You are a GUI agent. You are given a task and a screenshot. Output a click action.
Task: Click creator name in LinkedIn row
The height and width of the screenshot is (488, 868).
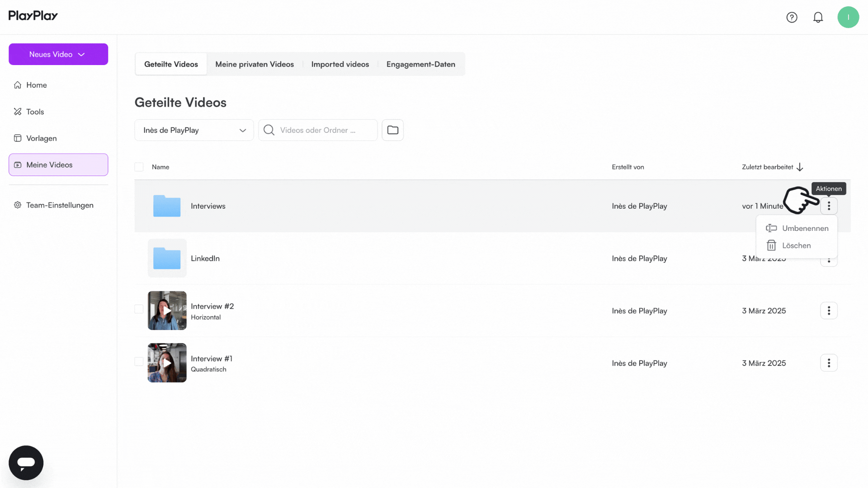[x=640, y=258]
